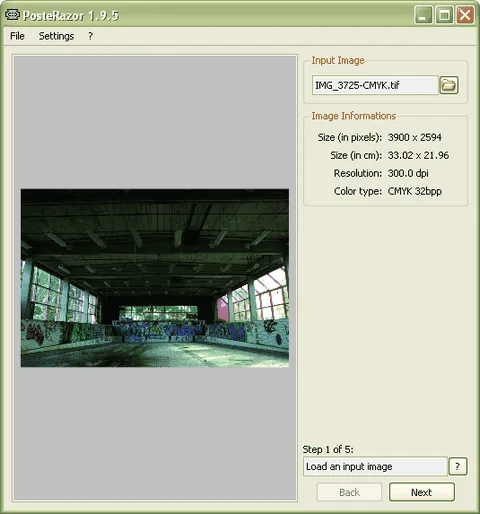Click the browse folder icon for input image
The height and width of the screenshot is (514, 480).
[x=449, y=85]
